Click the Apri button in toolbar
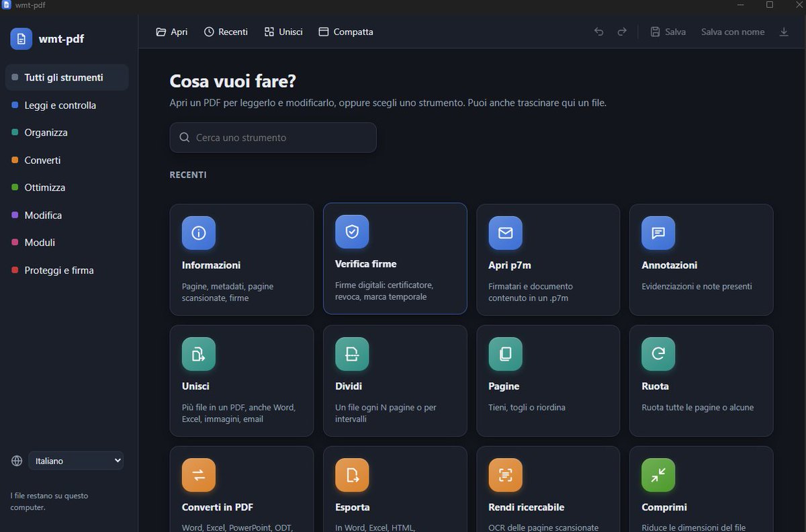The width and height of the screenshot is (806, 532). click(172, 32)
